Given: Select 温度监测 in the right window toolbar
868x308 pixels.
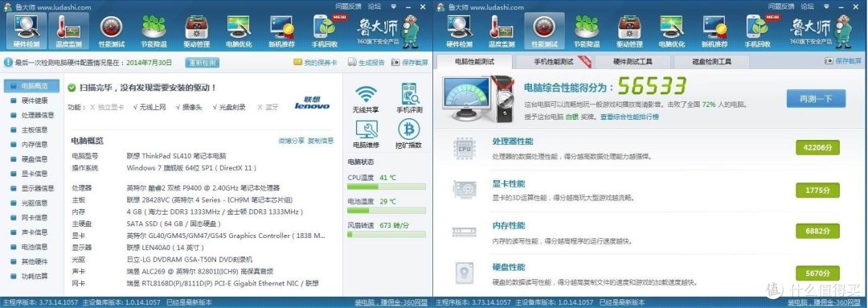Looking at the screenshot, I should [x=502, y=31].
